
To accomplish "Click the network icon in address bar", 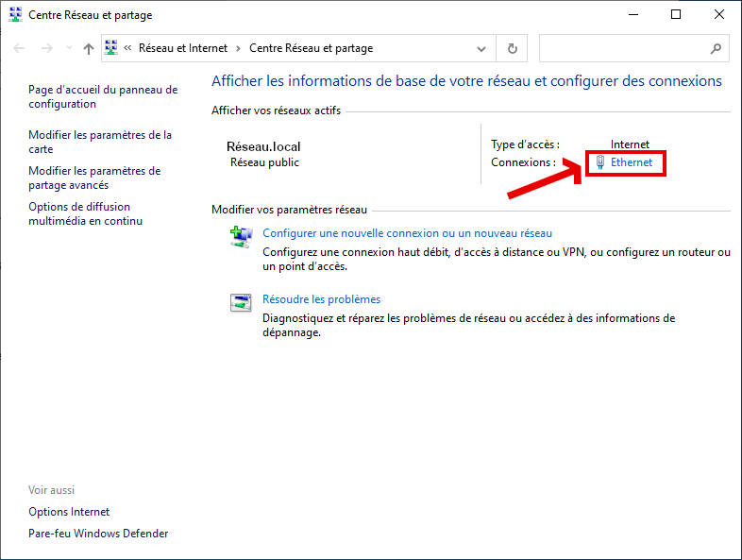I will point(111,48).
